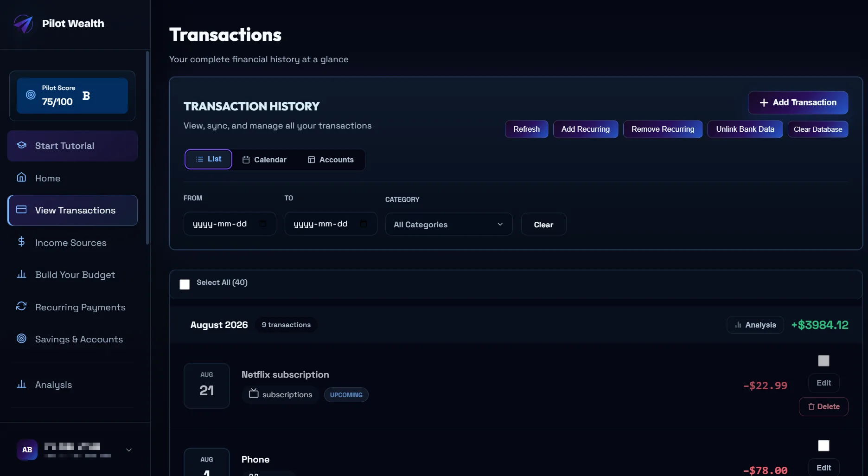
Task: Click the Savings & Accounts target icon
Action: (21, 339)
